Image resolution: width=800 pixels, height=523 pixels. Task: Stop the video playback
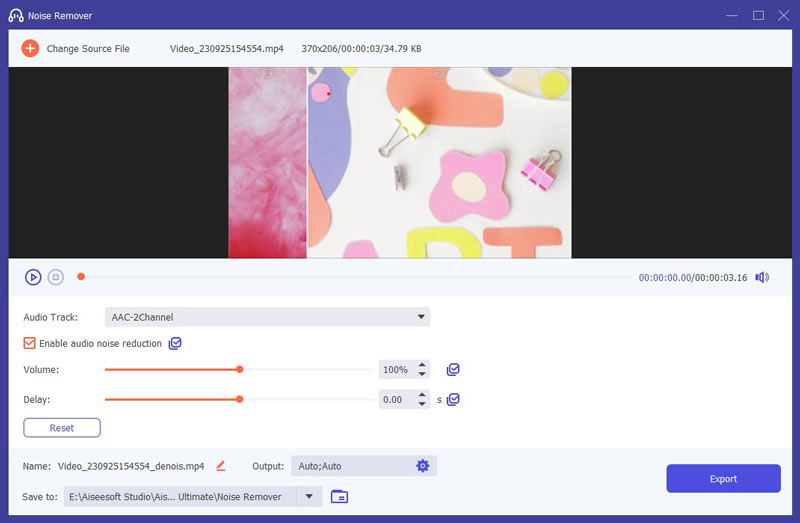pos(56,277)
